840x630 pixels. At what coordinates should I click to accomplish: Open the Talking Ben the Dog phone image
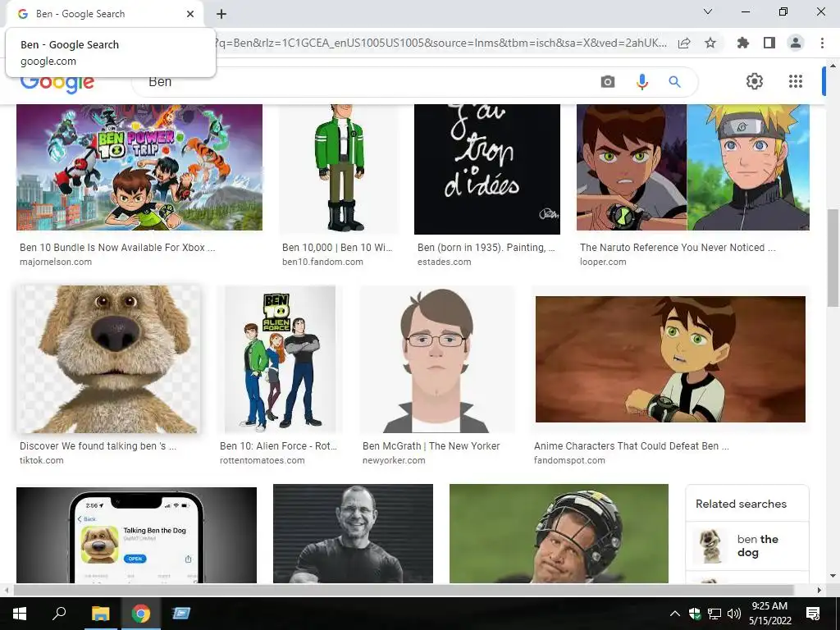[x=137, y=535]
